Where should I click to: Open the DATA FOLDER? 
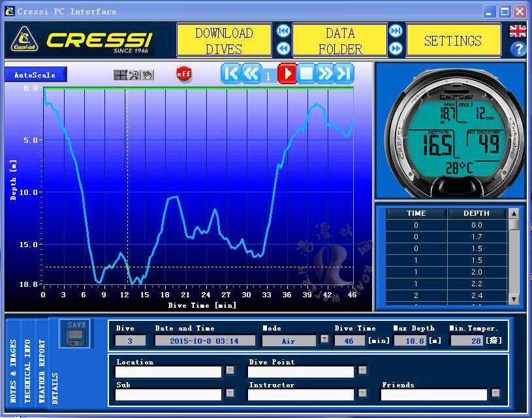(339, 40)
